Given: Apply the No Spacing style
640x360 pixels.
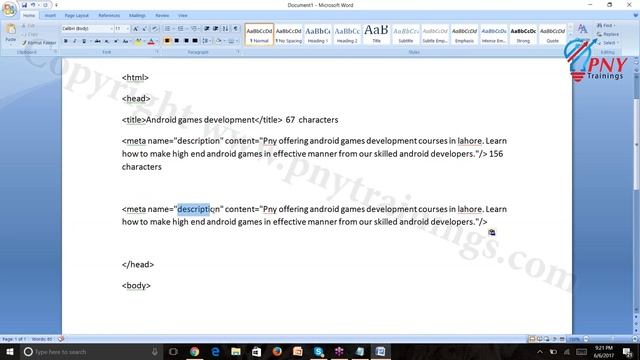Looking at the screenshot, I should [289, 34].
